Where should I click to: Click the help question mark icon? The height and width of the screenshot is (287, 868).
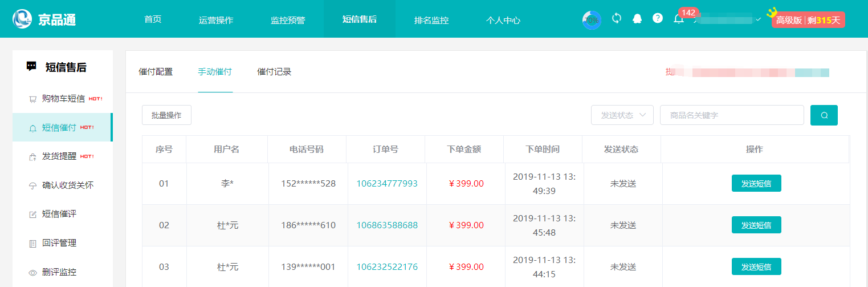coord(658,18)
